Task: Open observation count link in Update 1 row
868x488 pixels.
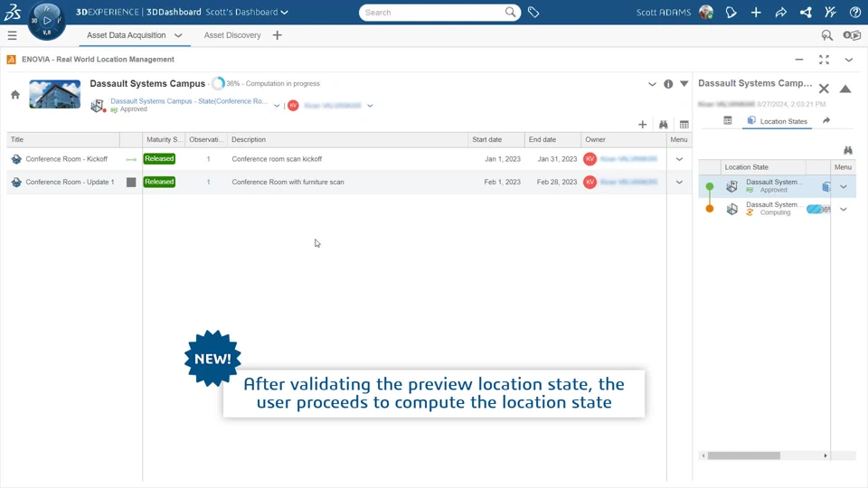Action: 208,182
